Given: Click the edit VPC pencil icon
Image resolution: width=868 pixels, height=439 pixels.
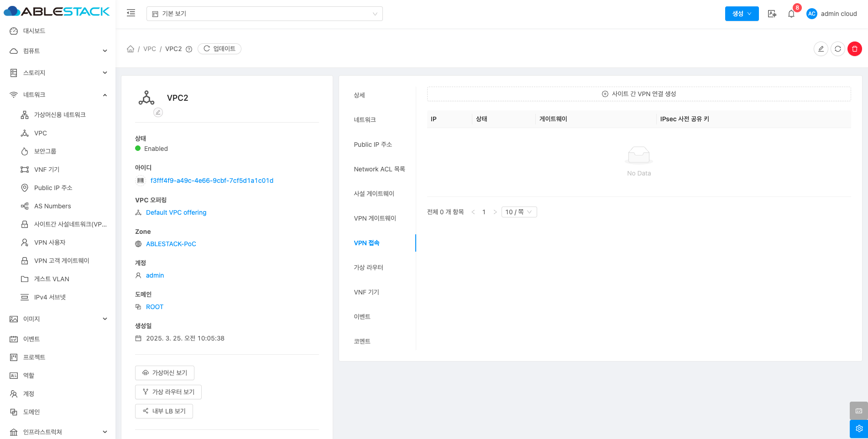Looking at the screenshot, I should [821, 49].
